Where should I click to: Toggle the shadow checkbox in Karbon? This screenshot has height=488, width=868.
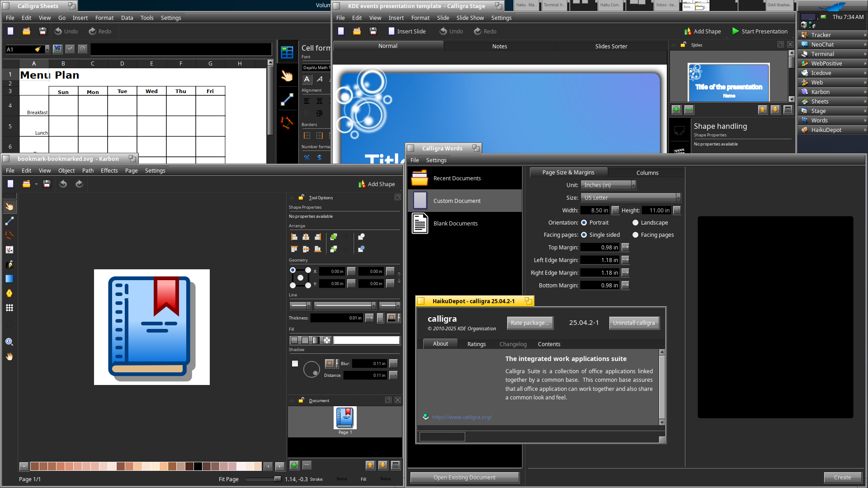tap(295, 364)
